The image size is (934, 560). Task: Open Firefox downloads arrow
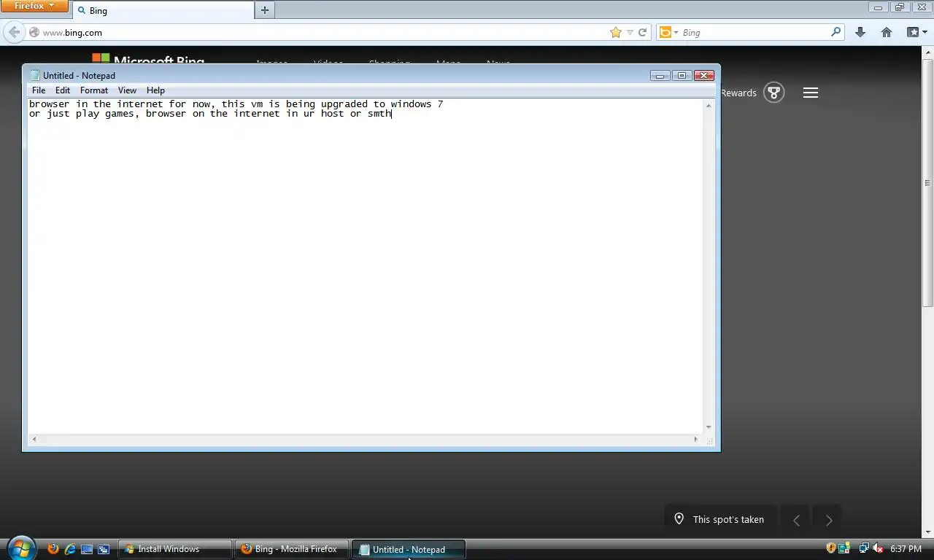click(x=860, y=32)
